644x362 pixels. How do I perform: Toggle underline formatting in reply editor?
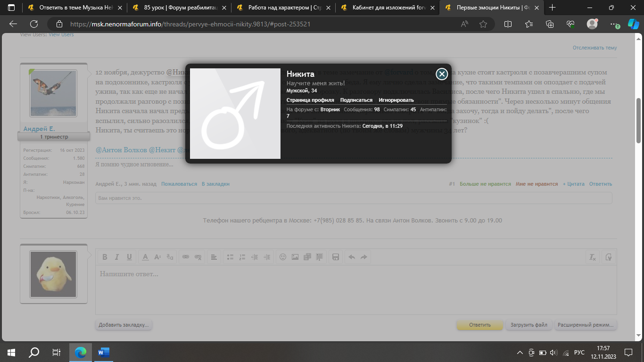pos(129,257)
